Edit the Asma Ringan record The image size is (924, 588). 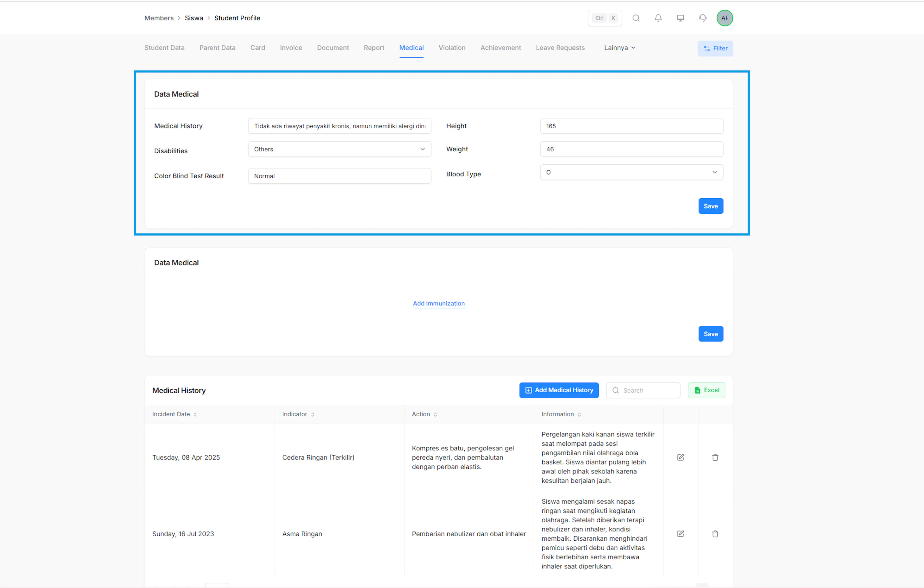click(x=680, y=534)
